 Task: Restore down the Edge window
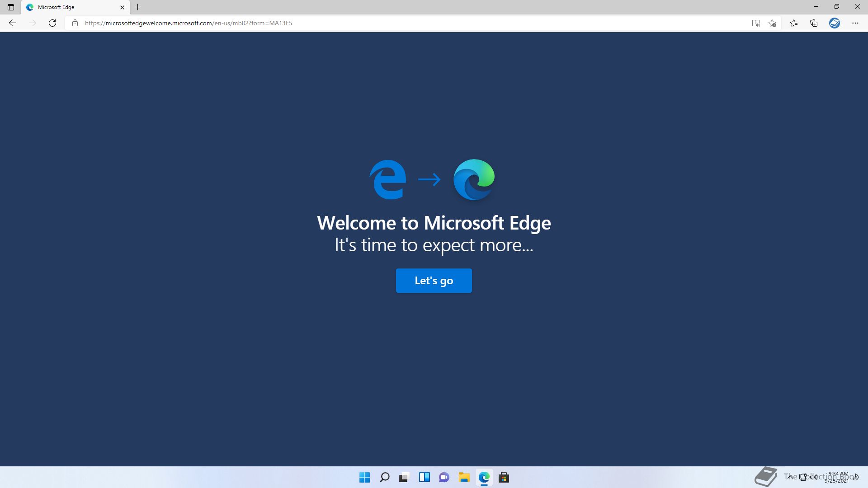[x=837, y=7]
